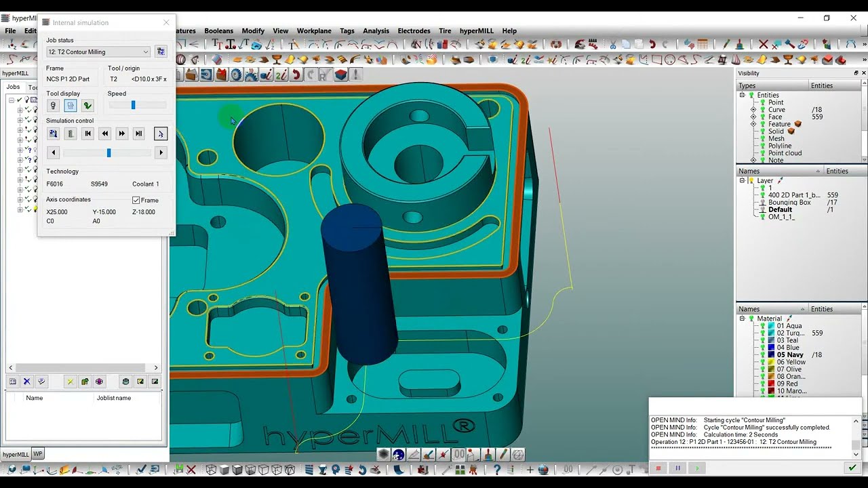868x488 pixels.
Task: Click the red X icon on the bottom toolbar
Action: [191, 469]
